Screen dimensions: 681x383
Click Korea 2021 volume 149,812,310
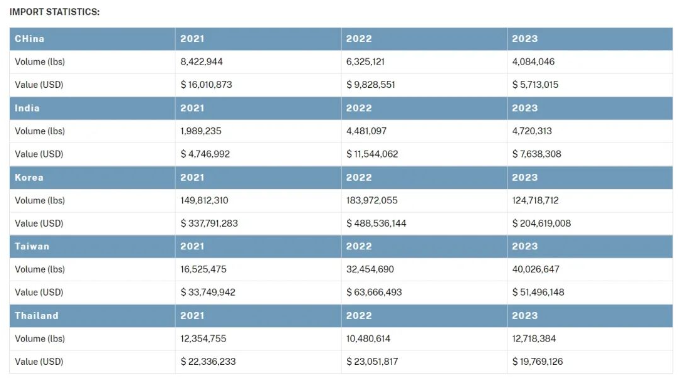pyautogui.click(x=204, y=200)
